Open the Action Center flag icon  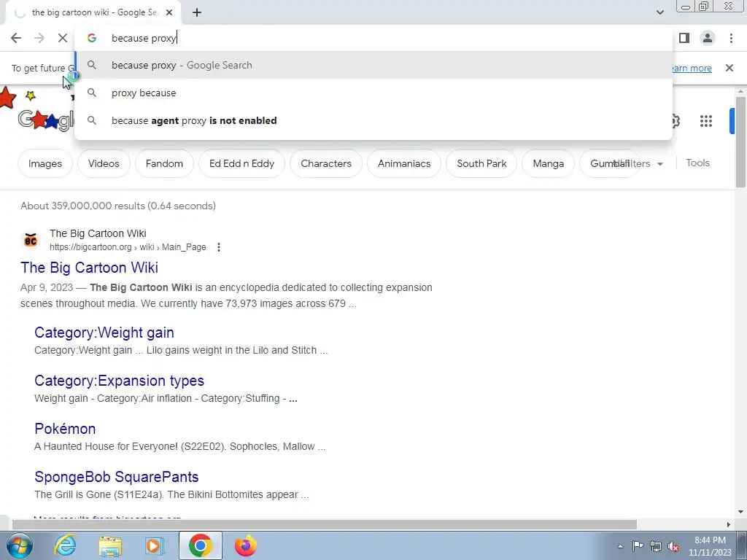coord(638,546)
